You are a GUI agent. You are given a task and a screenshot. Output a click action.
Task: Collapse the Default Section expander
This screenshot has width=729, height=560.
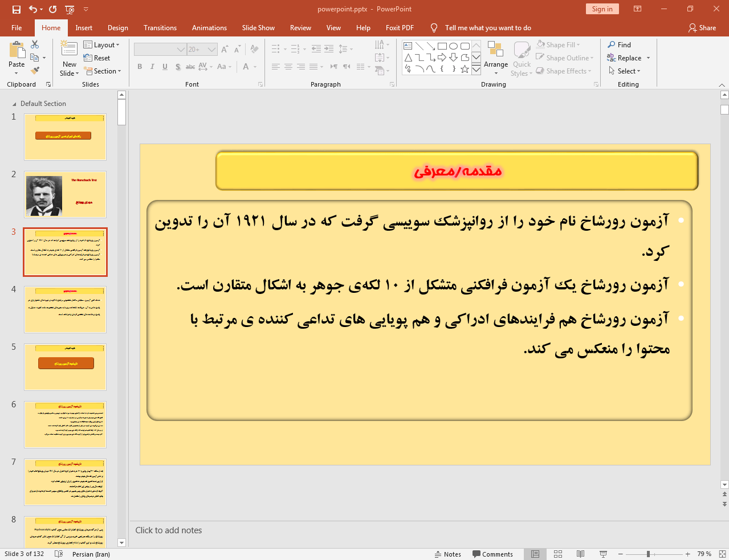[14, 104]
